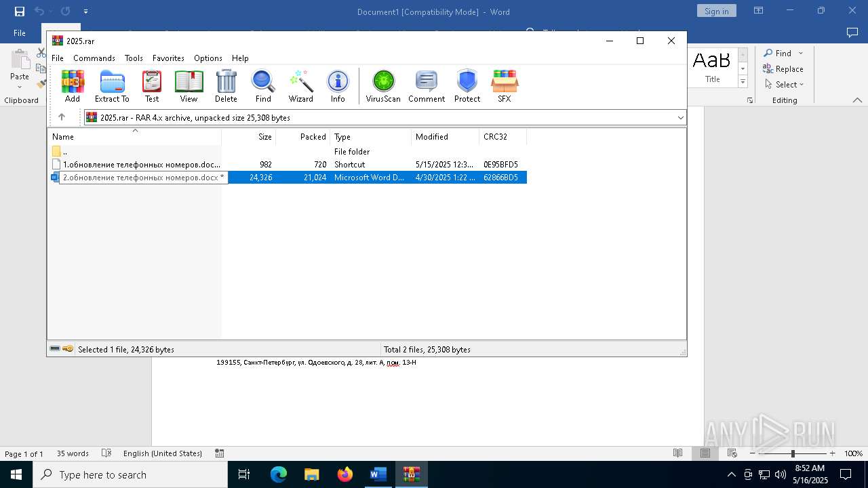The image size is (868, 488).
Task: Click the Comment toolbar icon
Action: click(x=427, y=86)
